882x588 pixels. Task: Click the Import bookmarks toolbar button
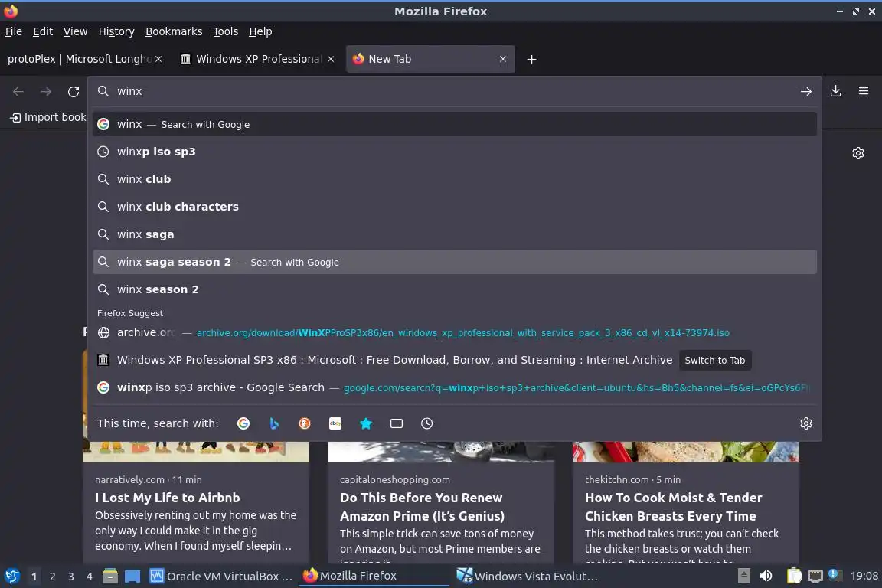47,117
